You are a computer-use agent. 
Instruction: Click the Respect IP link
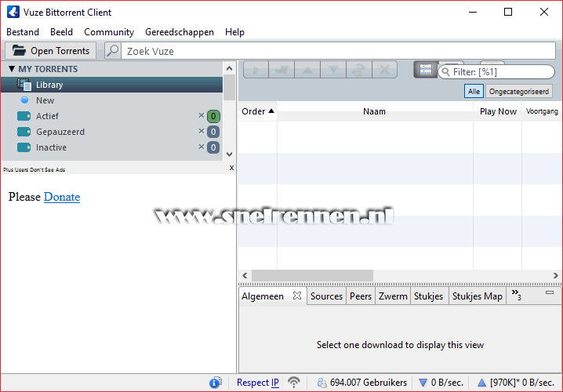click(258, 383)
